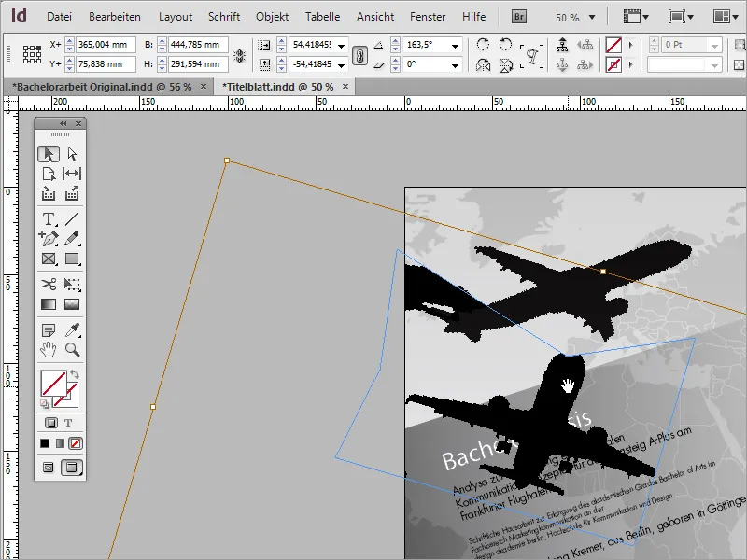
Task: Open the Bearbeiten menu
Action: (115, 17)
